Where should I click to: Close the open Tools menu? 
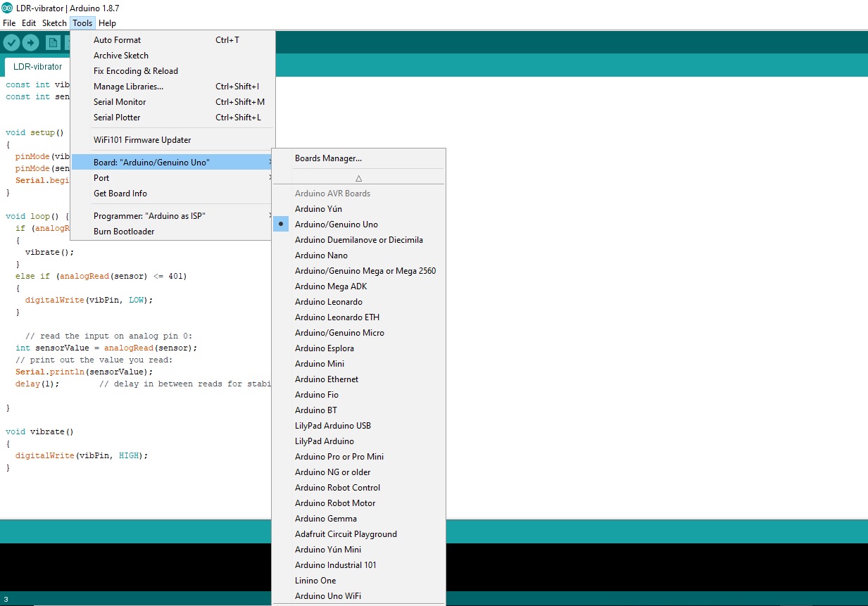[82, 23]
